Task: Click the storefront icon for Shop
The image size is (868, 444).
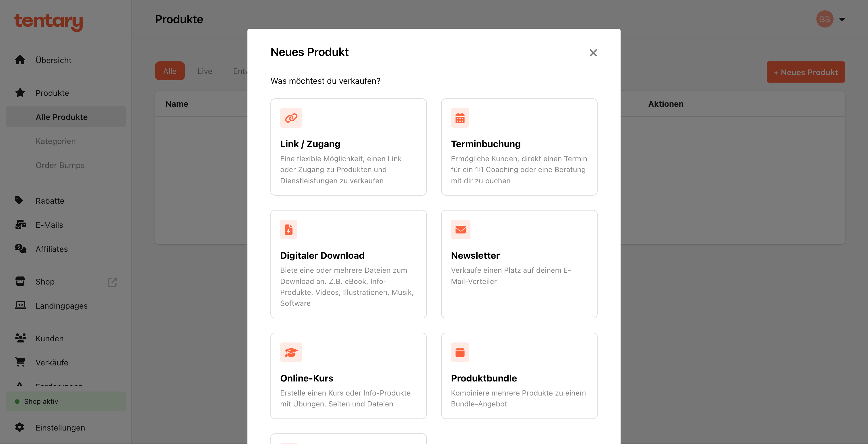Action: coord(20,281)
